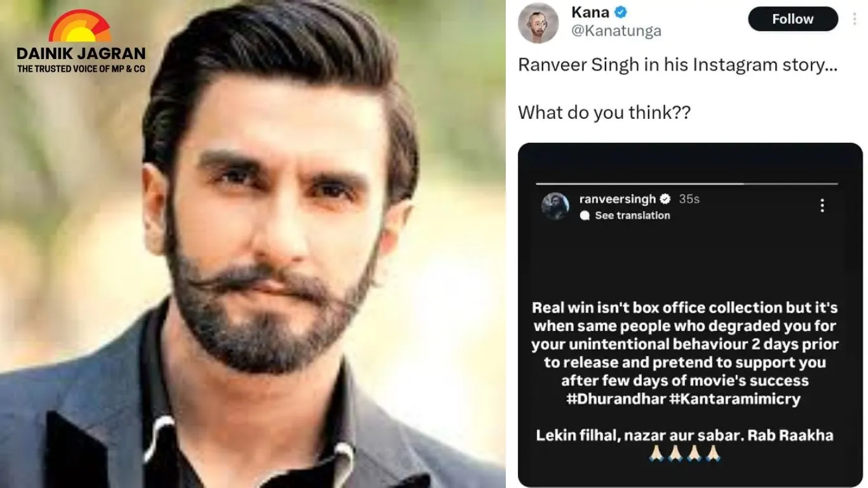The width and height of the screenshot is (868, 488).
Task: Open Kana's profile avatar
Action: point(538,23)
